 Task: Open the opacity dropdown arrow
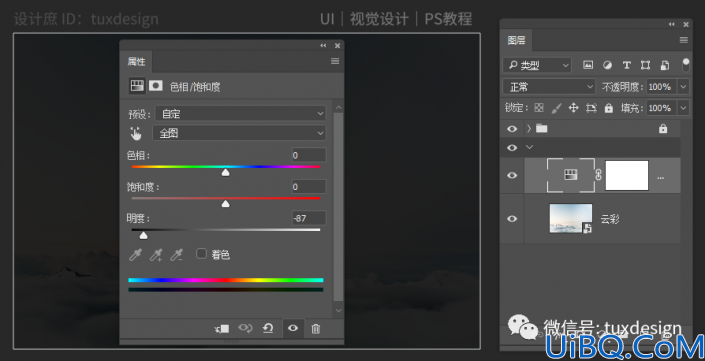pos(684,87)
